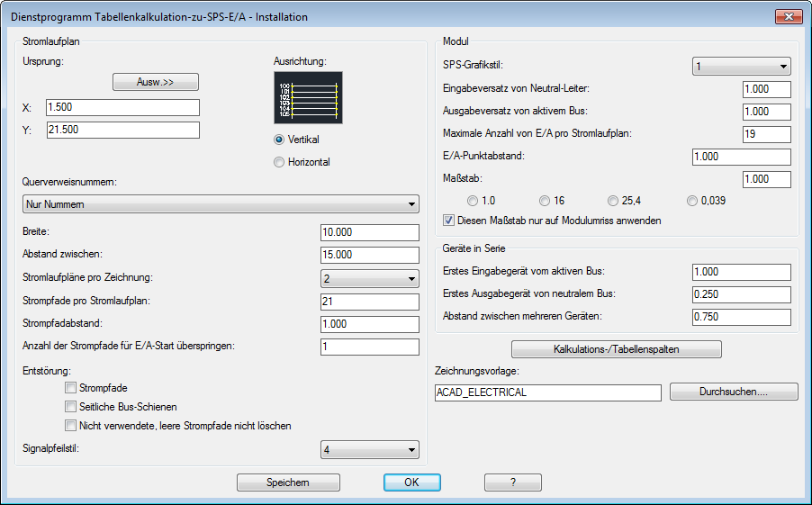Click the Y origin input field
Screen dimensions: 812x505
click(122, 130)
